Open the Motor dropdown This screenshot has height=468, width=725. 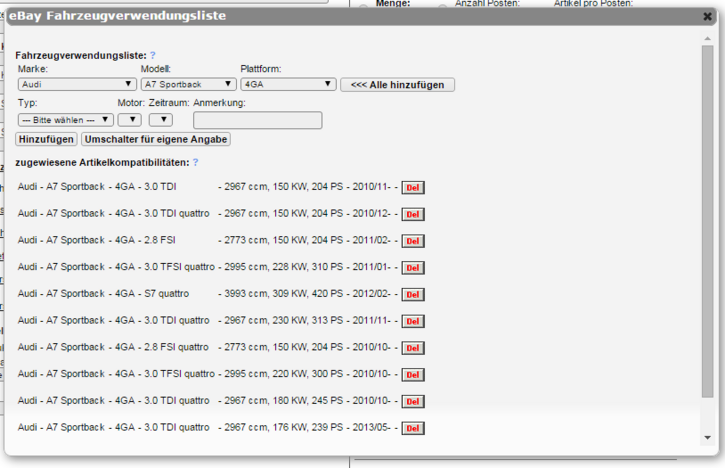(129, 120)
